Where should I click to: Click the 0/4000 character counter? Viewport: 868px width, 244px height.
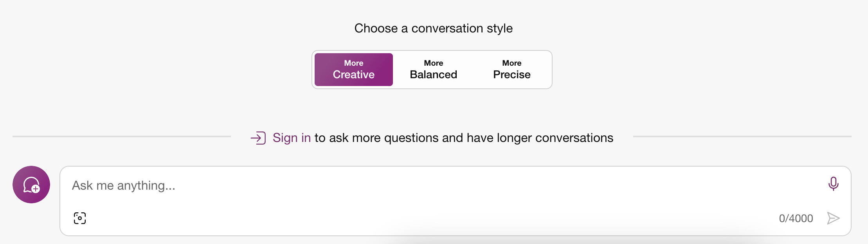796,218
